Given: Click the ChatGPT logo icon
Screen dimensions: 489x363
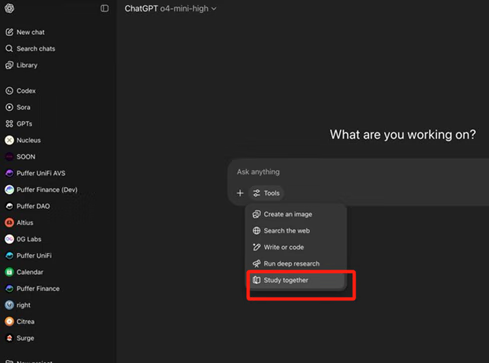Looking at the screenshot, I should point(9,8).
